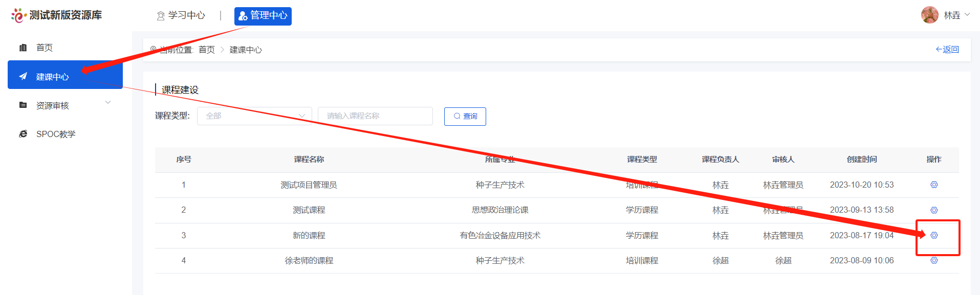The height and width of the screenshot is (295, 980).
Task: Select 资源审核 in the sidebar
Action: [65, 105]
